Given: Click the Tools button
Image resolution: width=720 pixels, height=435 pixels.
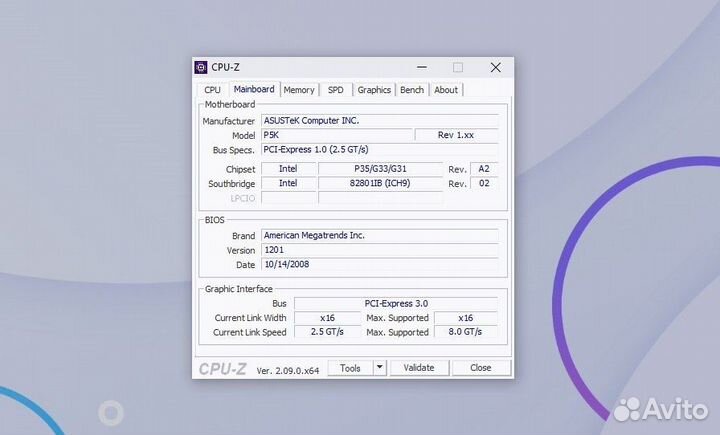Looking at the screenshot, I should pyautogui.click(x=350, y=368).
